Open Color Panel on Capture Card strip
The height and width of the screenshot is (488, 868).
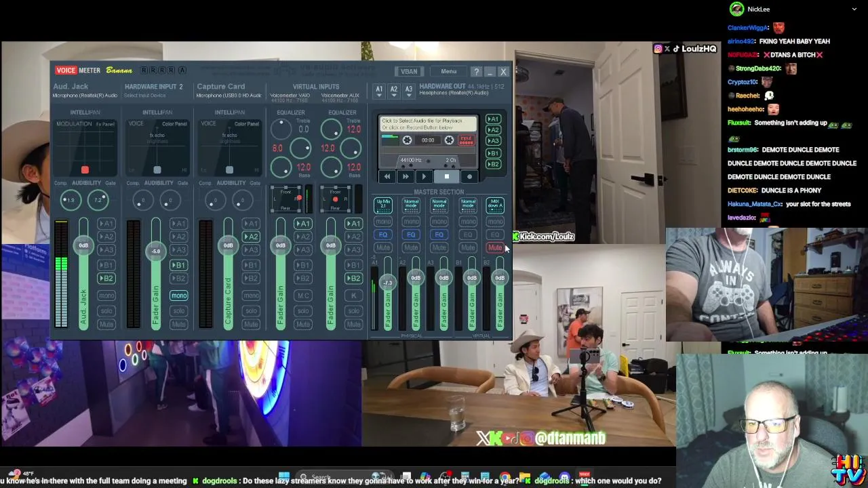point(247,124)
